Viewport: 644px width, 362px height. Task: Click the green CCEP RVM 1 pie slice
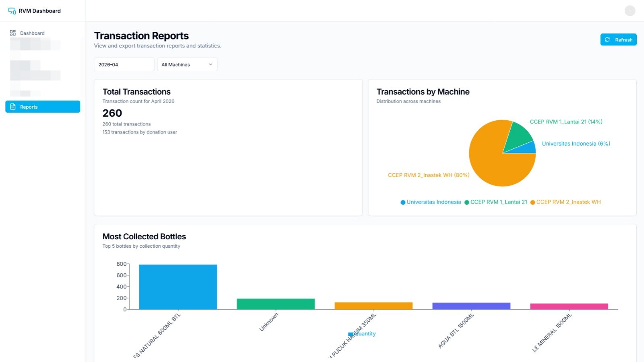tap(519, 137)
